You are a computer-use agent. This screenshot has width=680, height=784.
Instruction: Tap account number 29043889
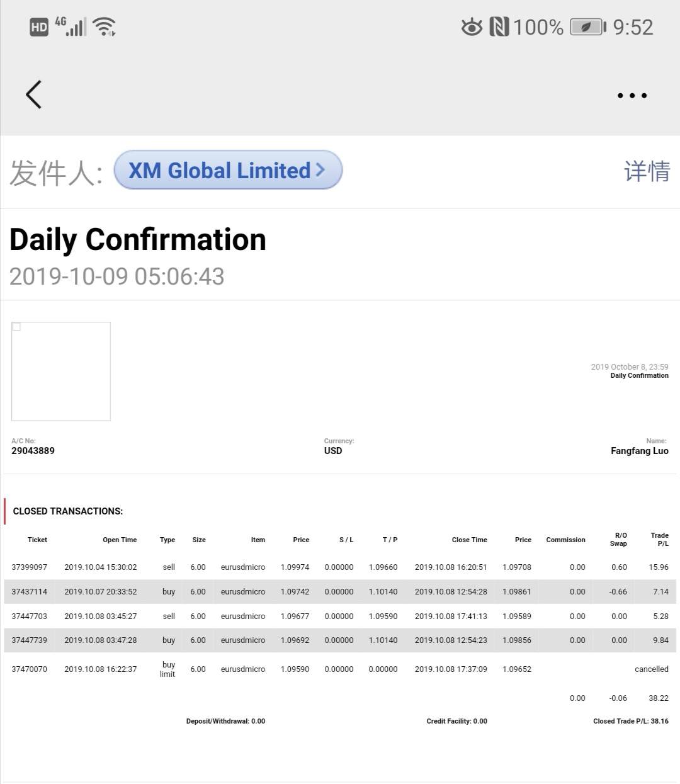pyautogui.click(x=33, y=451)
